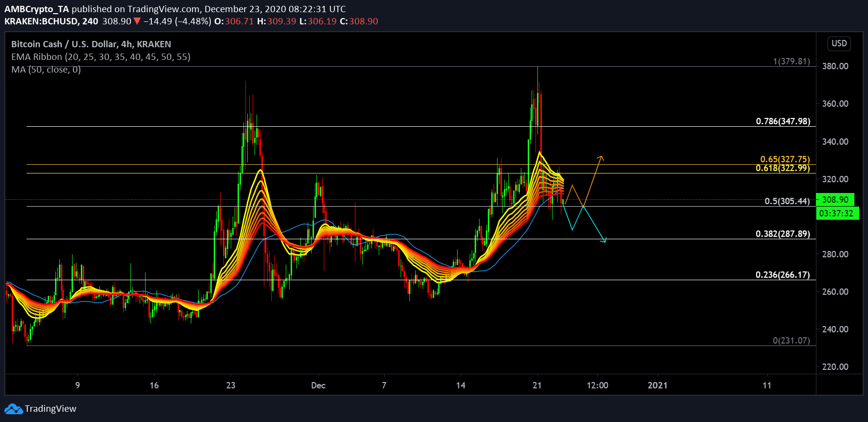Click the 12:00 label on time axis

click(x=597, y=385)
